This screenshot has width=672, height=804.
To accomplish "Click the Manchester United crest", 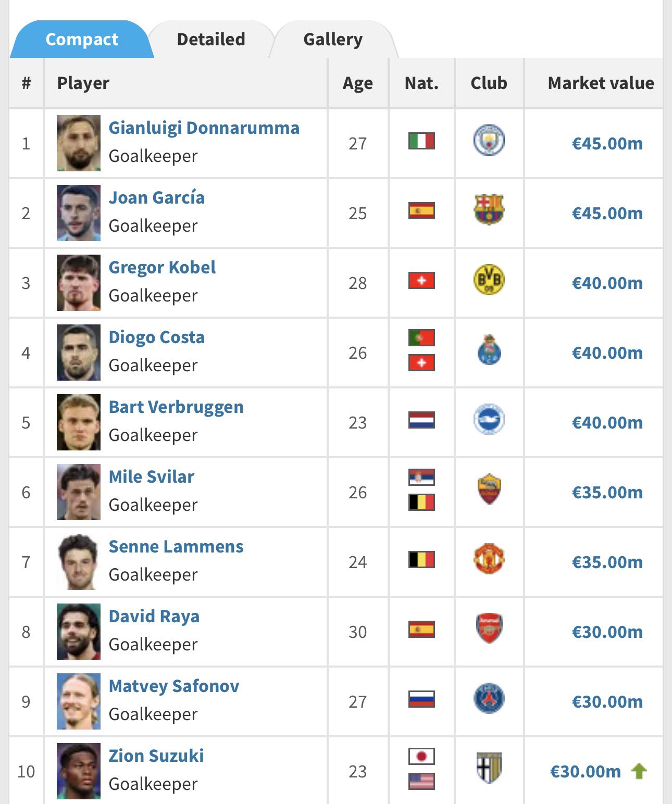I will point(489,559).
